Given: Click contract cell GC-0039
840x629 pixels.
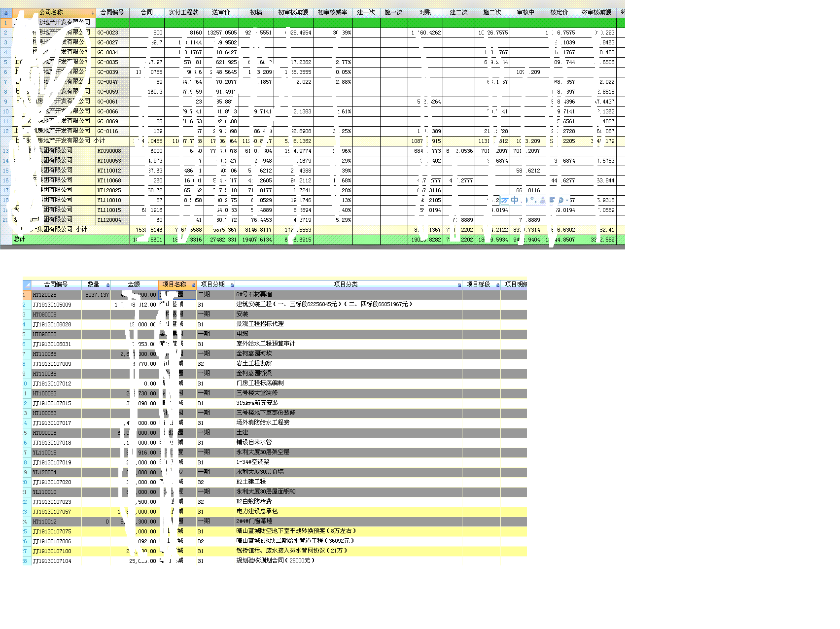Looking at the screenshot, I should click(x=112, y=72).
